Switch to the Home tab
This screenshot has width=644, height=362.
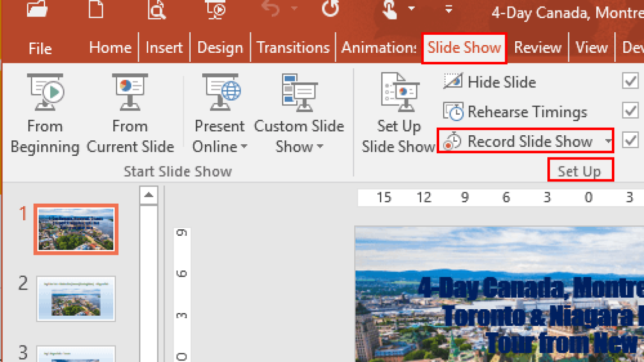(110, 47)
